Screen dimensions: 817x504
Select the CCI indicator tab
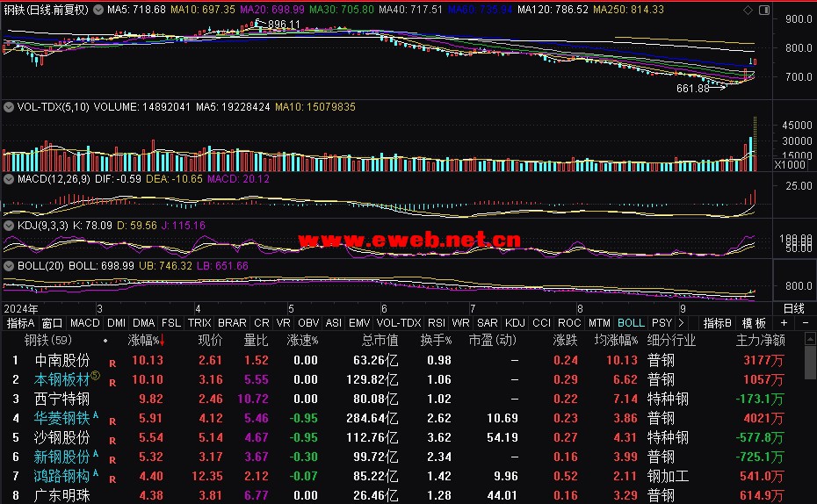click(541, 323)
